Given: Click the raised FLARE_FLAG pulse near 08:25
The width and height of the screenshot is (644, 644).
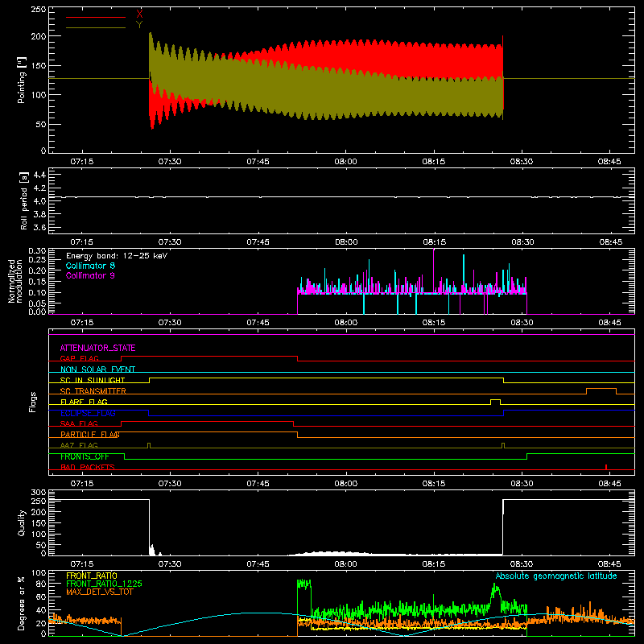Looking at the screenshot, I should [495, 401].
